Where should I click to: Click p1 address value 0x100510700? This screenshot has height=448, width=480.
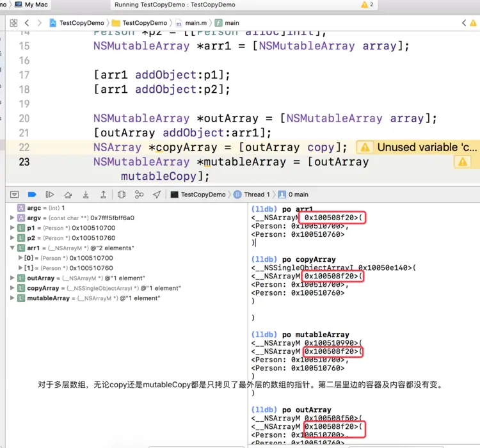coord(93,228)
